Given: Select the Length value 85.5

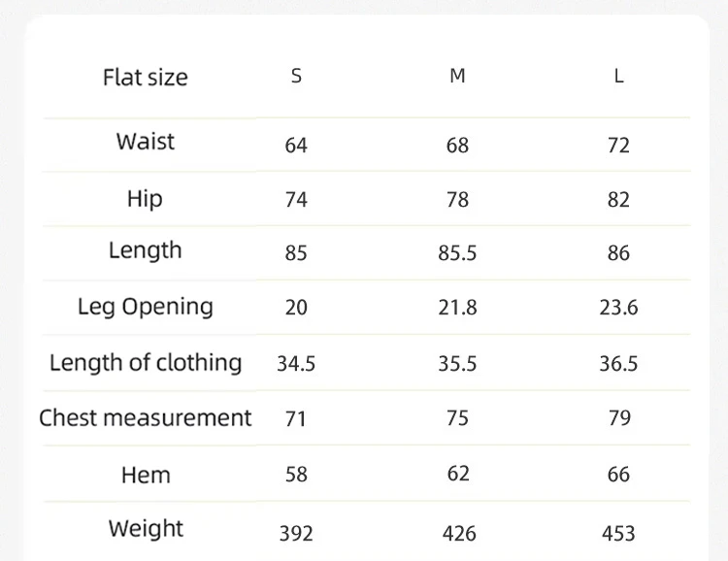Looking at the screenshot, I should [x=457, y=253].
